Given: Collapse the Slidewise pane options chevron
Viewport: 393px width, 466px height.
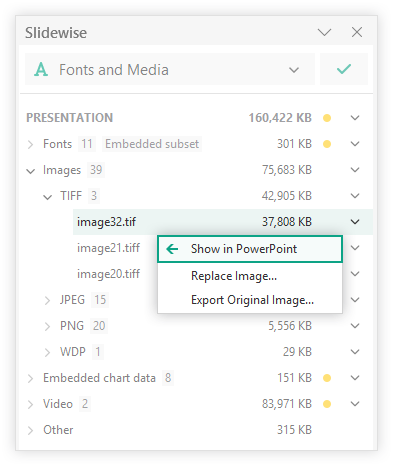Looking at the screenshot, I should click(324, 32).
